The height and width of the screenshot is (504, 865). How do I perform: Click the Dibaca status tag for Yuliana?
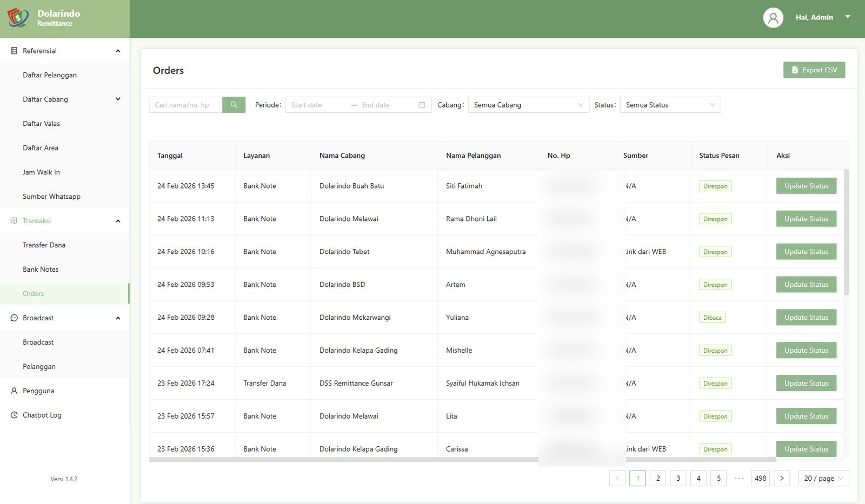coord(712,318)
